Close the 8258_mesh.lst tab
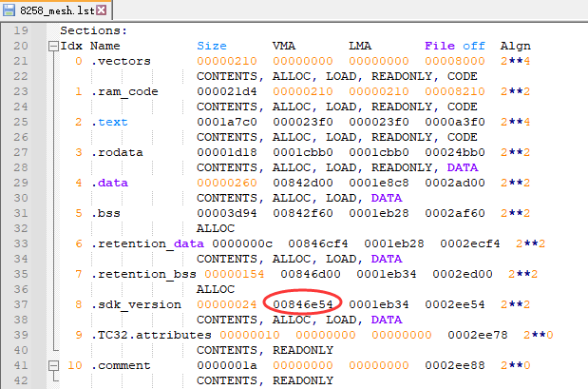This screenshot has width=588, height=389. [x=102, y=10]
